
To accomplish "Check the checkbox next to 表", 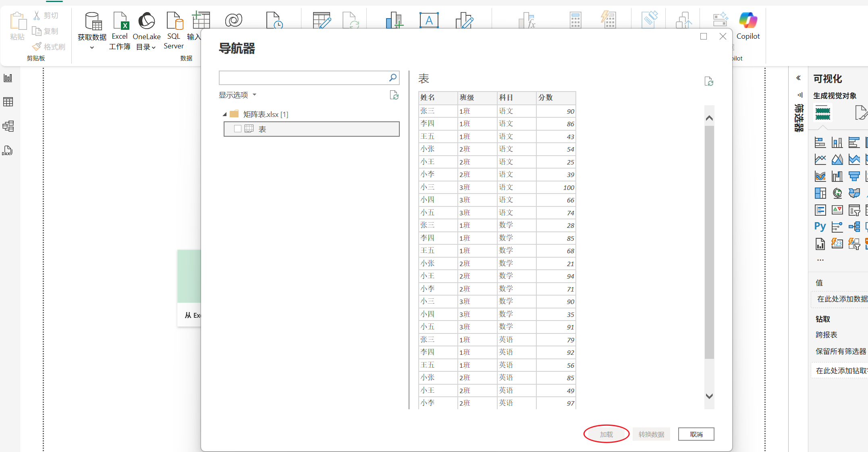I will coord(238,129).
